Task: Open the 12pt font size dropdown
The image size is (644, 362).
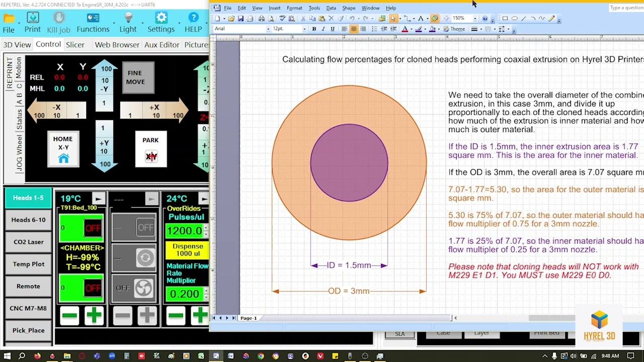Action: coord(304,29)
